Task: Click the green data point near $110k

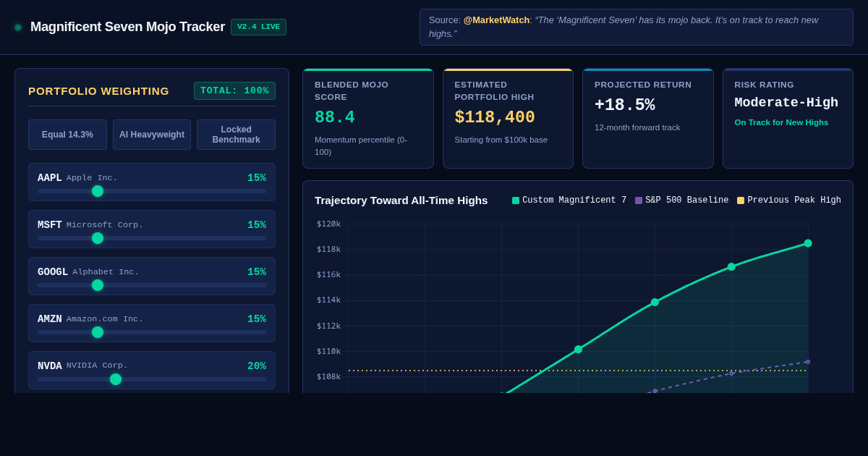Action: coord(579,349)
